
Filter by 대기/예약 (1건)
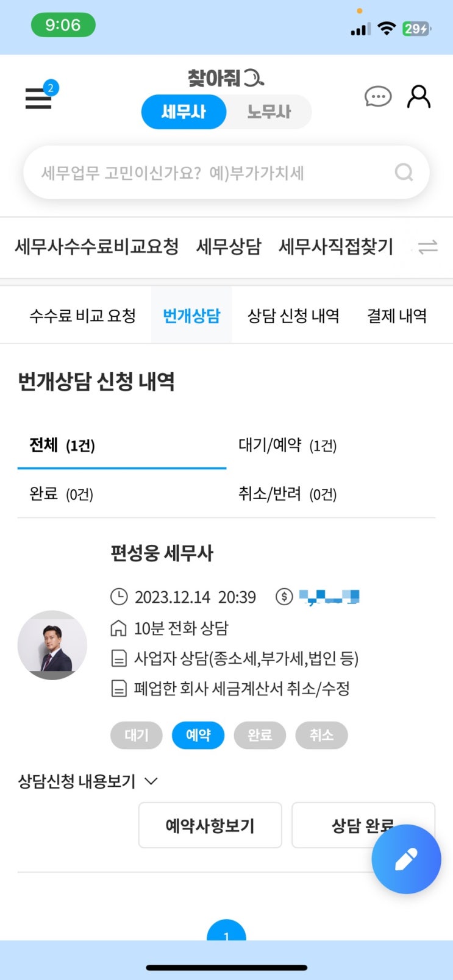coord(287,446)
